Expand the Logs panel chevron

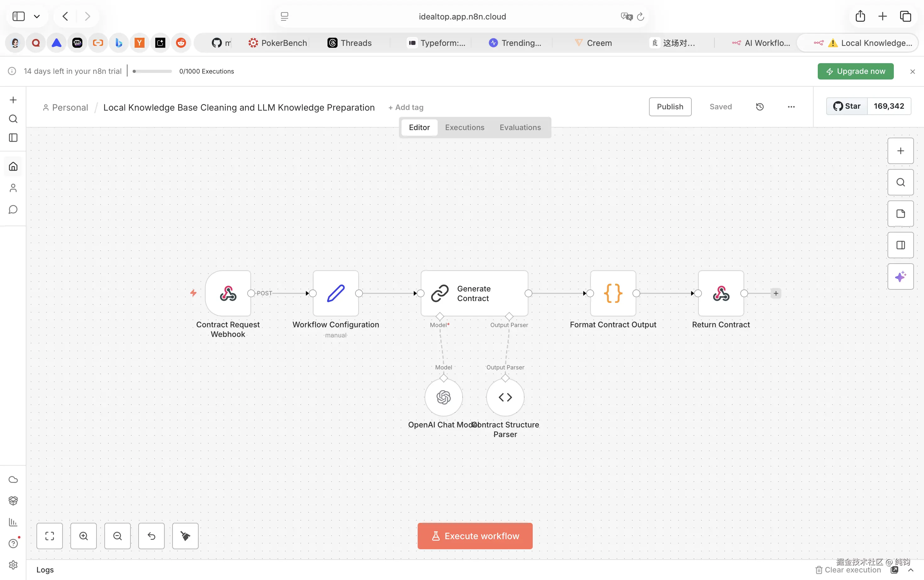click(x=910, y=570)
